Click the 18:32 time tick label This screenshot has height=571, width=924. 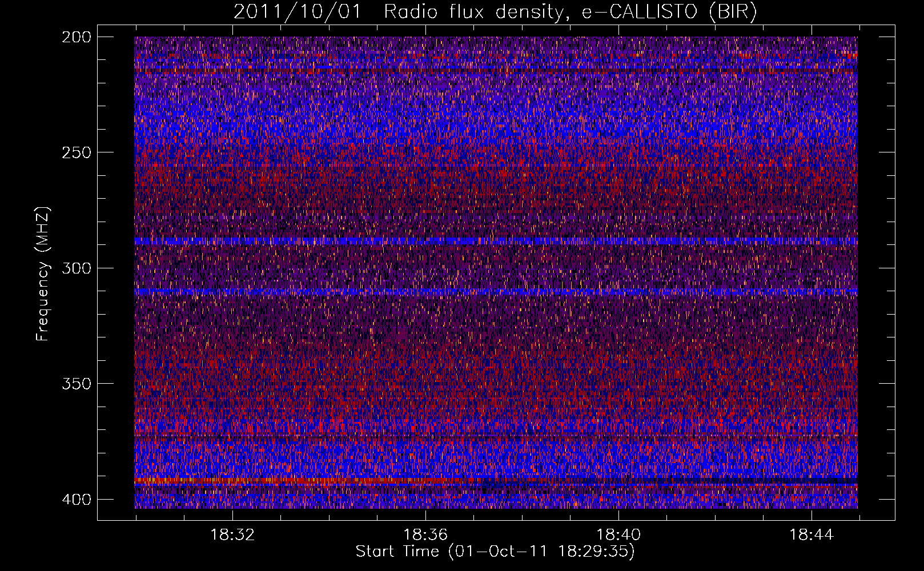(232, 535)
